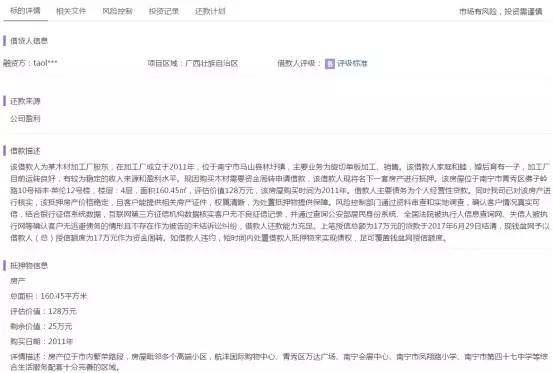The image size is (553, 373).
Task: Select 总面积：160.45平方米 line
Action: [48, 296]
